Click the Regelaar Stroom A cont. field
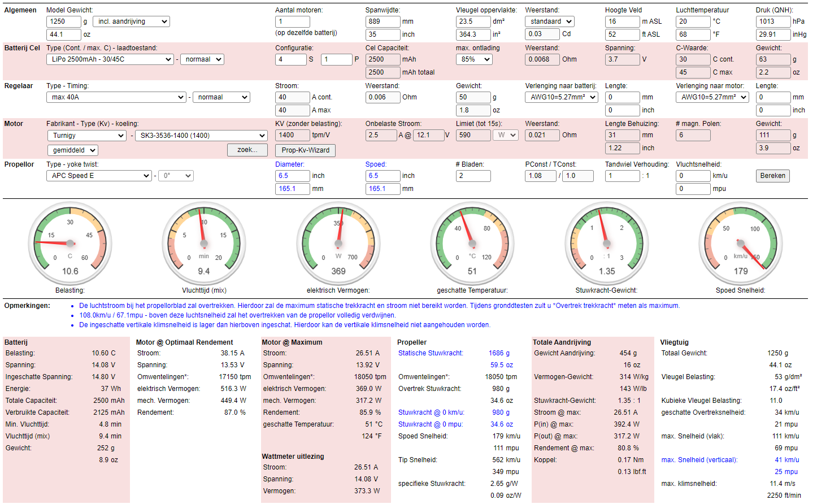The width and height of the screenshot is (817, 504). tap(292, 97)
